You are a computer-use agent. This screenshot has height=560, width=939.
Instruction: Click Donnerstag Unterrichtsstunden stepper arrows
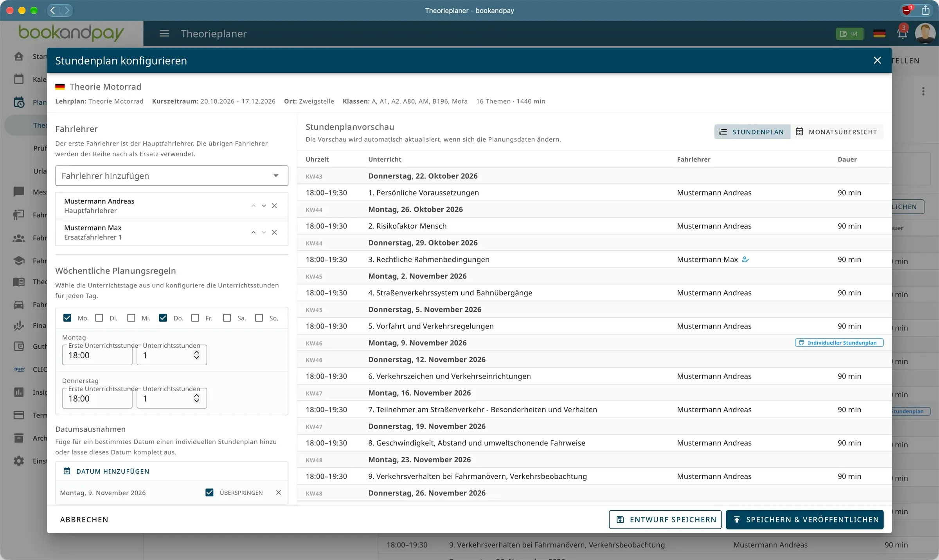click(196, 398)
